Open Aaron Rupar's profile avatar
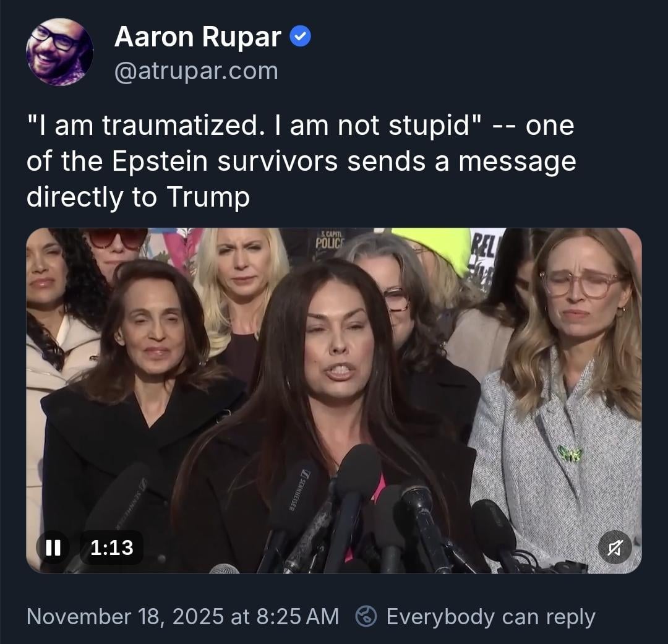 pyautogui.click(x=59, y=52)
